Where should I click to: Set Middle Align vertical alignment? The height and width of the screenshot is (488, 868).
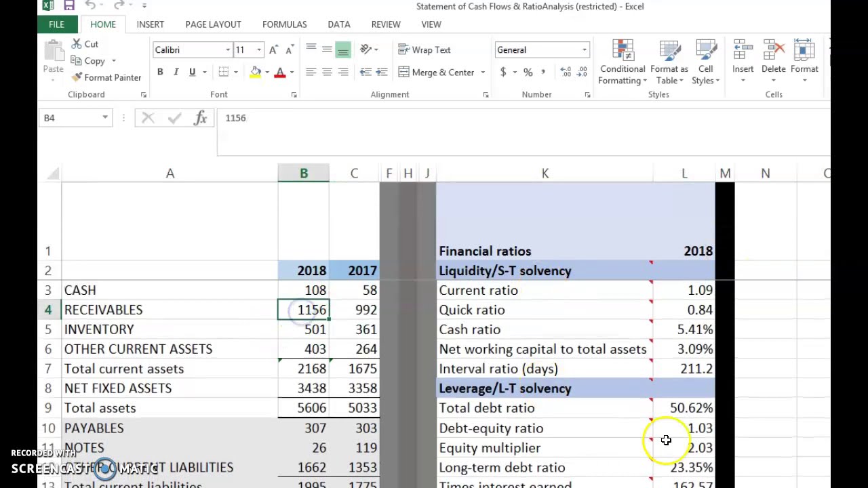[x=327, y=49]
